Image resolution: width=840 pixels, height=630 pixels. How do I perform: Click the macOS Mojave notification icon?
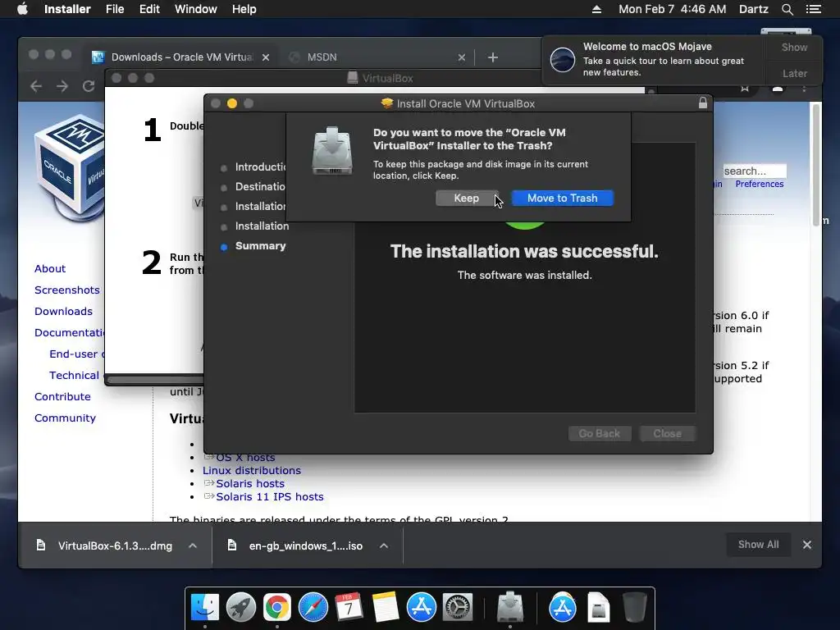pos(563,59)
